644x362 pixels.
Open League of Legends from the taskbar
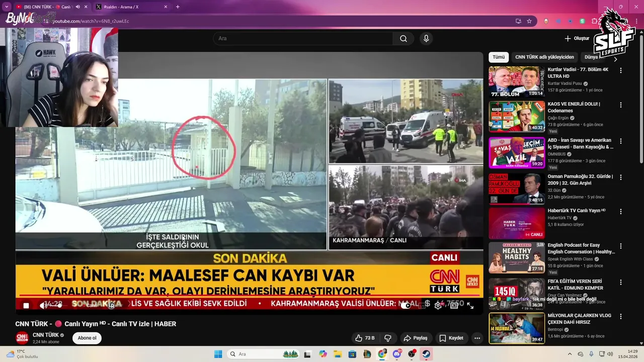point(367,354)
